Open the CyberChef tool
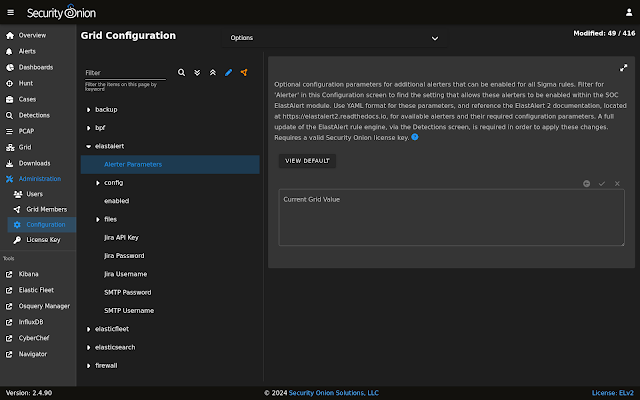 [x=38, y=338]
